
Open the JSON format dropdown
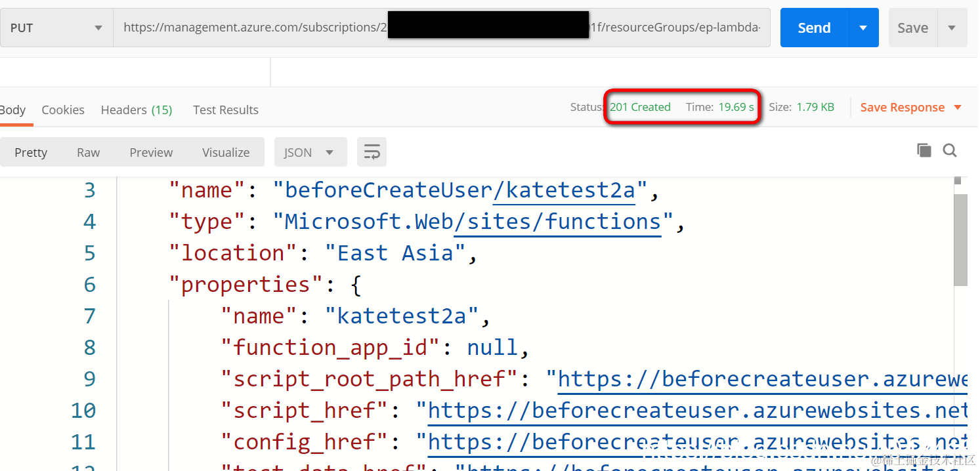point(309,152)
